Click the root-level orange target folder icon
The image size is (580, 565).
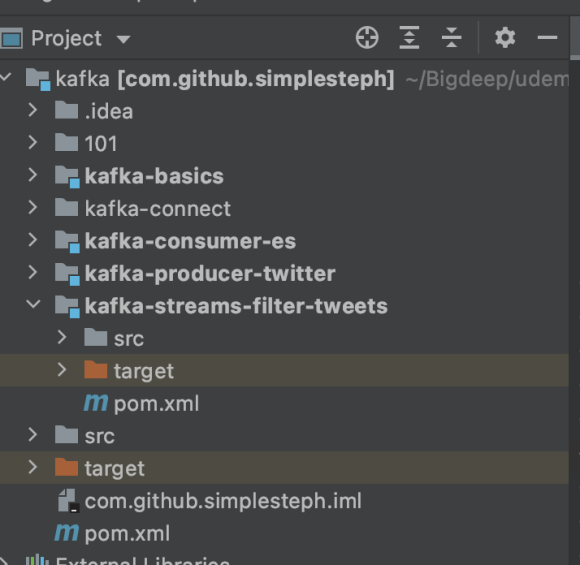66,467
